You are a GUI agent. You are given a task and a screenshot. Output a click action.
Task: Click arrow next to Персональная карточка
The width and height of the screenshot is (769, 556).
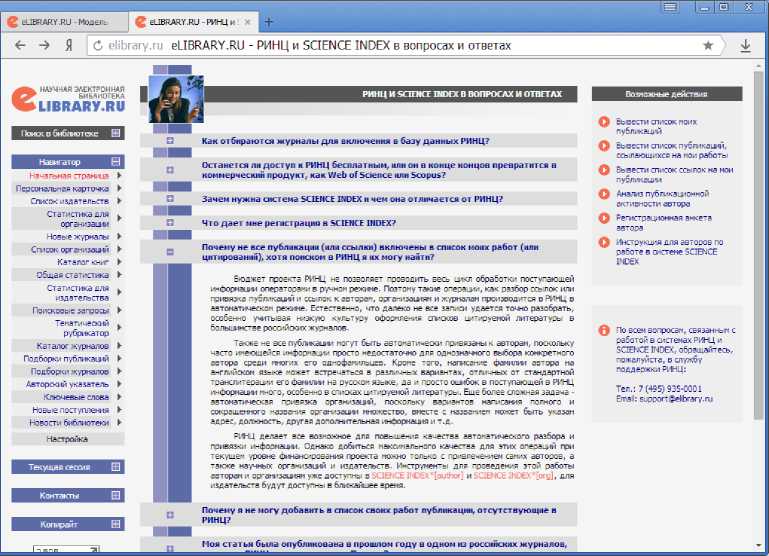[119, 188]
